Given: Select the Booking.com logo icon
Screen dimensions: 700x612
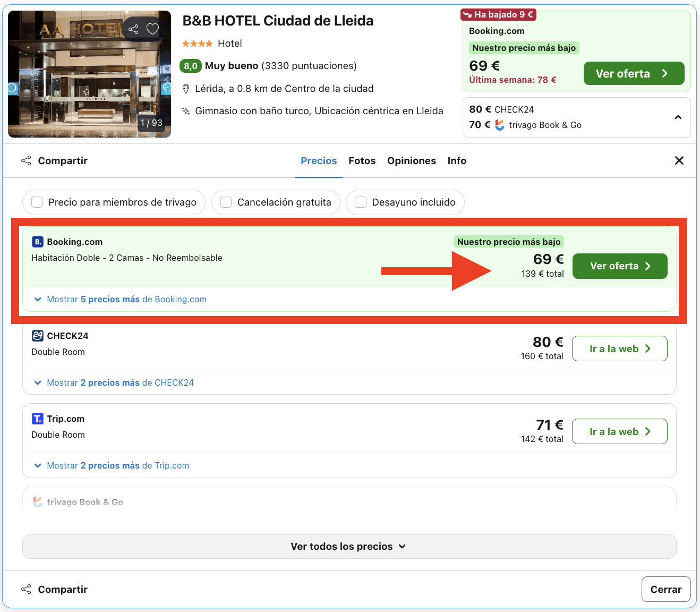Looking at the screenshot, I should [37, 241].
